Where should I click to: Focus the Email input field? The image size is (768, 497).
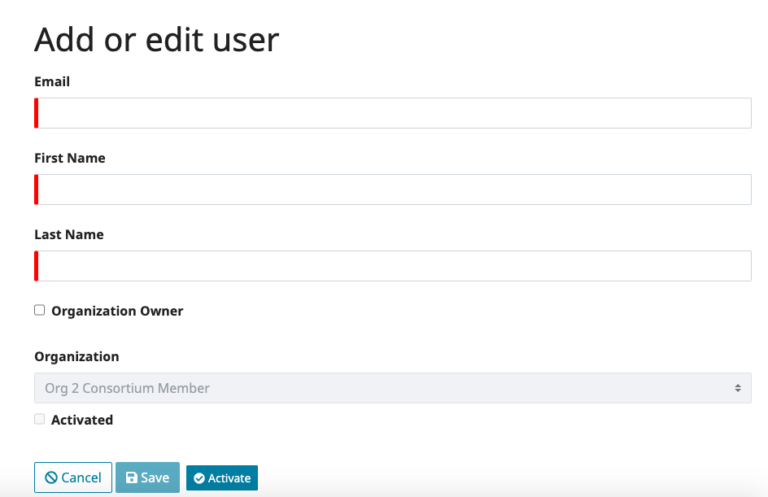coord(393,113)
